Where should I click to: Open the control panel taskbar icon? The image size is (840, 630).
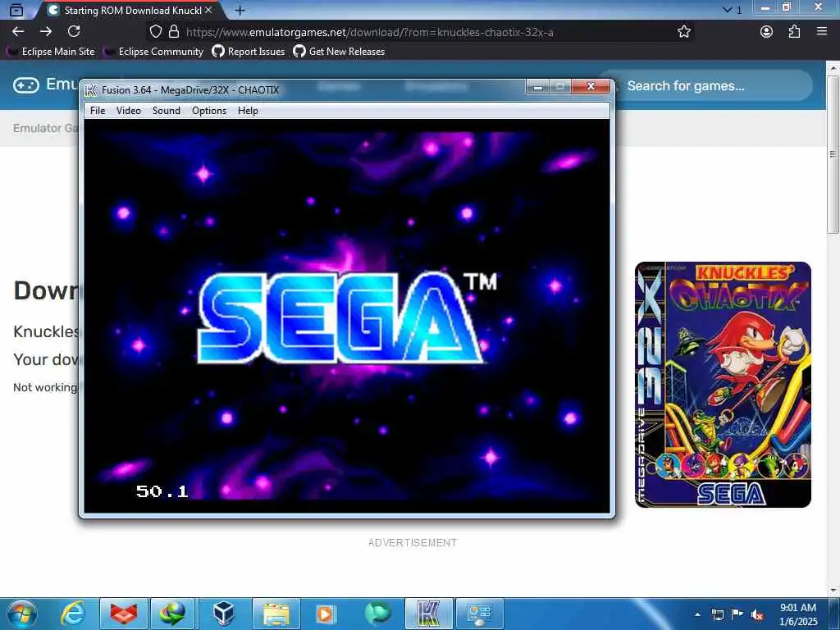479,614
